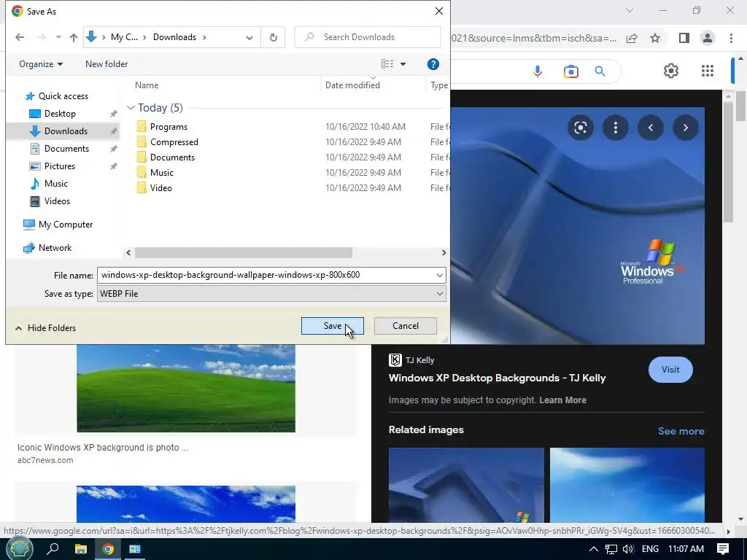This screenshot has width=747, height=560.
Task: Click Google voice search microphone
Action: [538, 71]
